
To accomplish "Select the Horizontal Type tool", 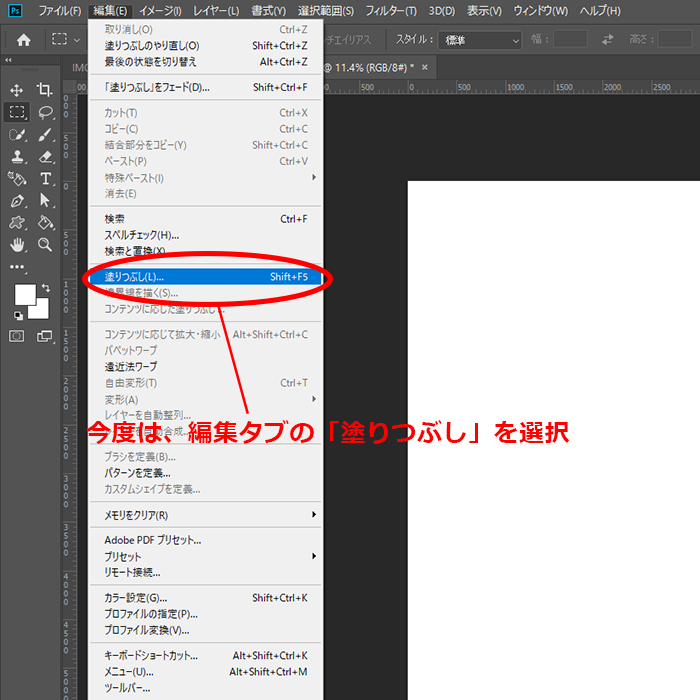I will [x=45, y=178].
